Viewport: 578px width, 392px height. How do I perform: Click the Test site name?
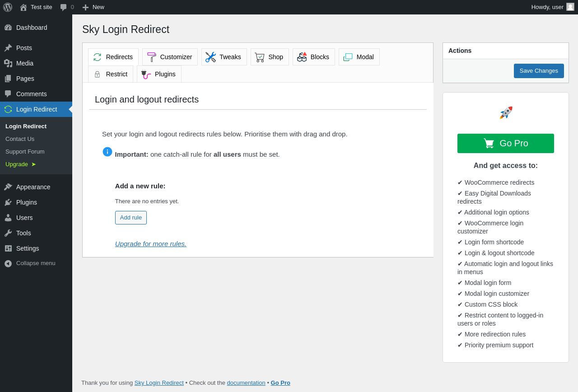[x=42, y=7]
